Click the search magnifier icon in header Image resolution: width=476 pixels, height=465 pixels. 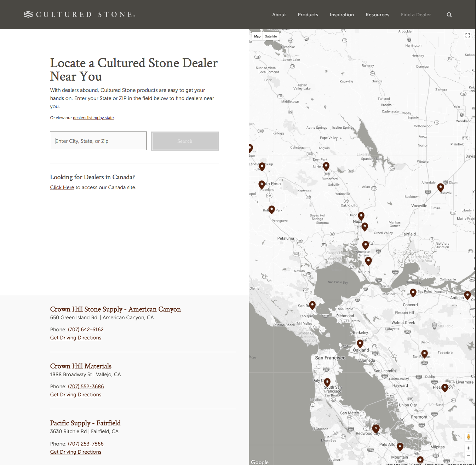tap(449, 15)
